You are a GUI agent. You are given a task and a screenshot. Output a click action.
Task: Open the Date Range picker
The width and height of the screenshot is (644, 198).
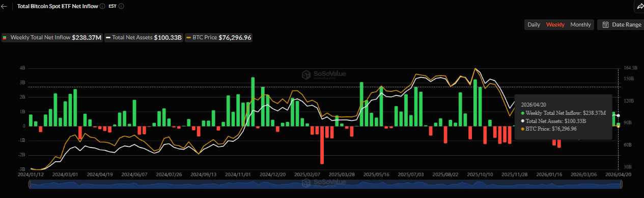[x=622, y=24]
